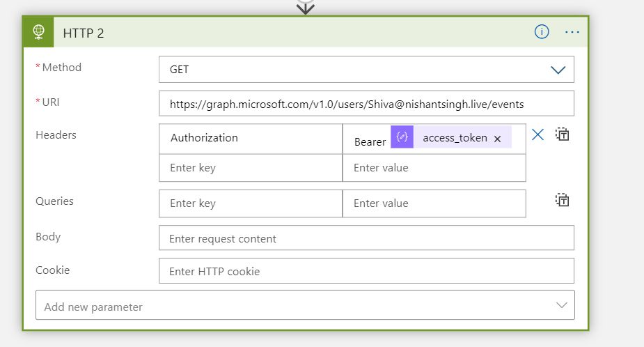Expand the Method dropdown chevron

[x=558, y=70]
